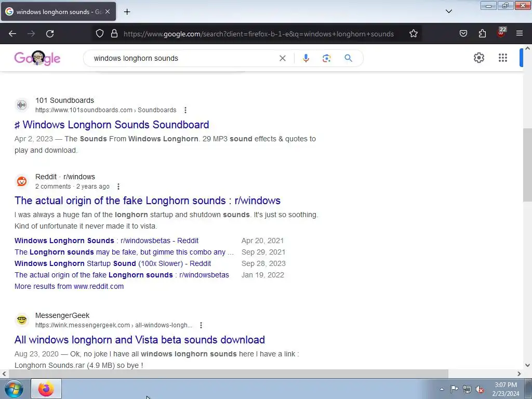Open Google quick settings gear
Screen dimensions: 532x399
coord(478,58)
